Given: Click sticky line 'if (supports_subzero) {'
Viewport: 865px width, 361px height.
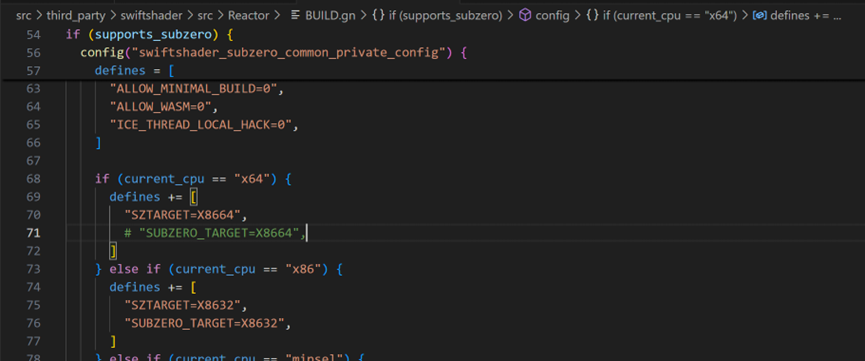Looking at the screenshot, I should click(149, 35).
